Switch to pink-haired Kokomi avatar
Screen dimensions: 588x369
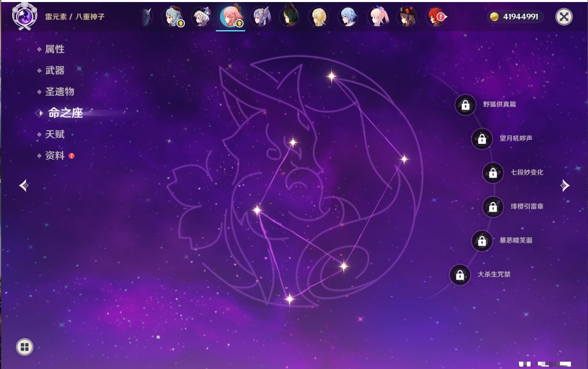coord(377,17)
